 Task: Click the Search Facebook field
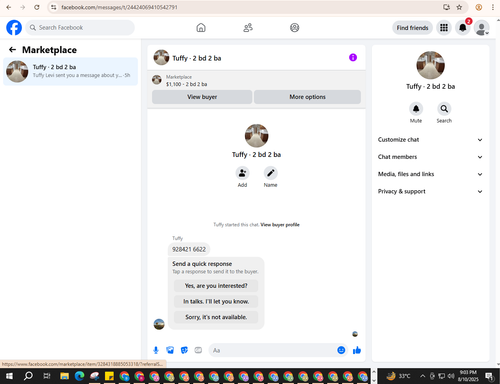click(x=80, y=28)
